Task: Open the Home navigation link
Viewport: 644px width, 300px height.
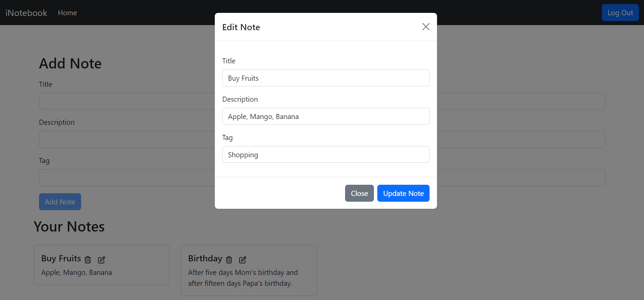Action: tap(67, 13)
